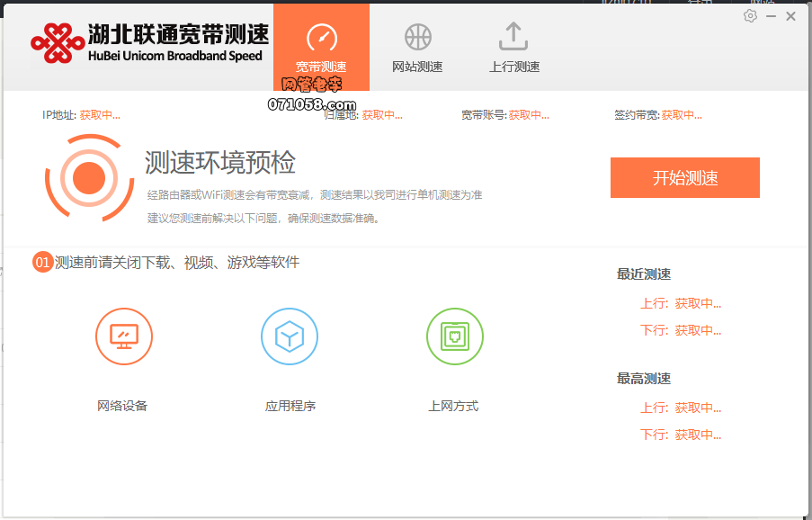Click the IP地址 获取中 value
This screenshot has width=812, height=520.
pos(99,115)
